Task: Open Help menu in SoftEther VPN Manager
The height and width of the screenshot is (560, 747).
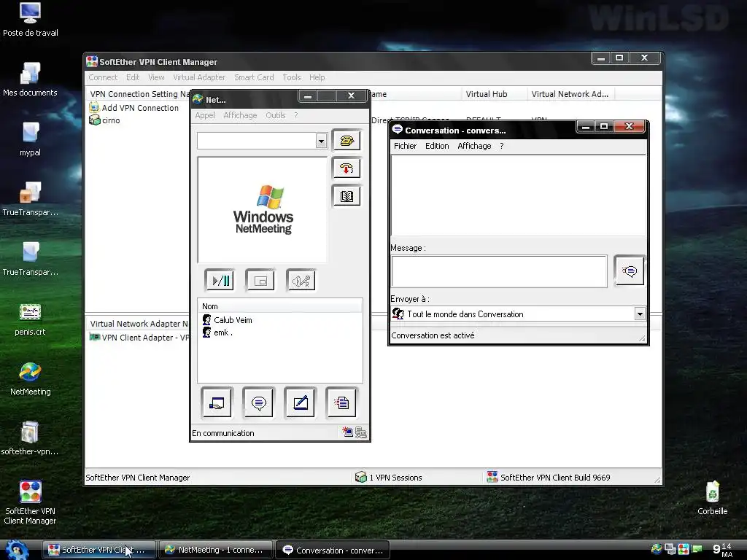Action: point(317,77)
